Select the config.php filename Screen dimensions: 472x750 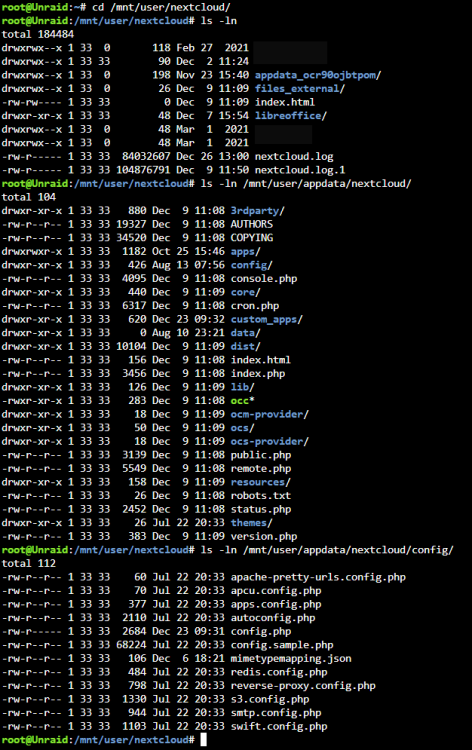(261, 631)
